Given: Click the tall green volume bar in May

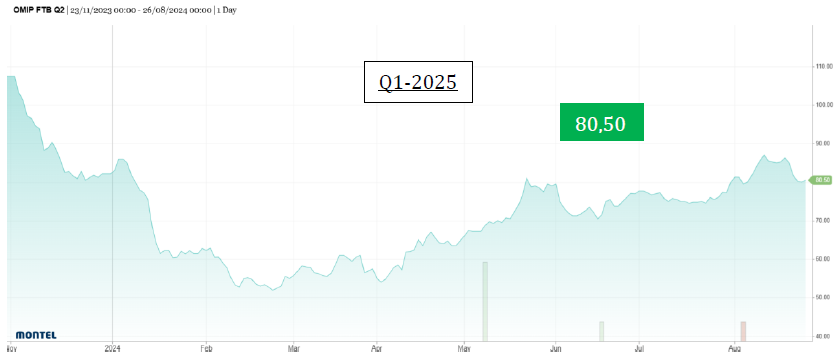Looking at the screenshot, I should (485, 301).
